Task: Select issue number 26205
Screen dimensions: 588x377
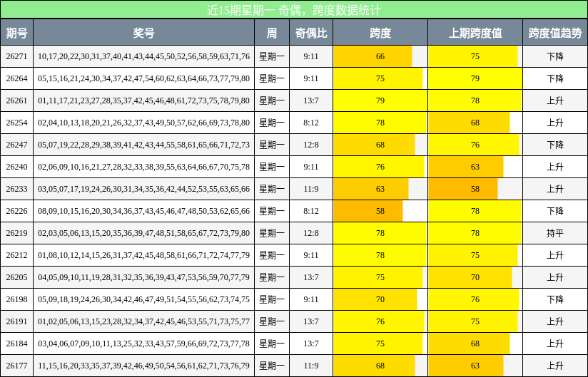Action: click(17, 277)
